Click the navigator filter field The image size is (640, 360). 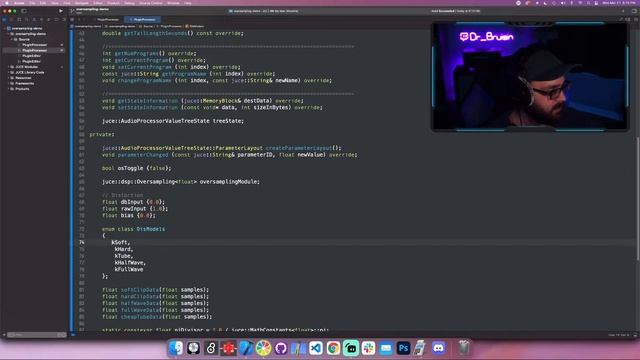coord(36,335)
